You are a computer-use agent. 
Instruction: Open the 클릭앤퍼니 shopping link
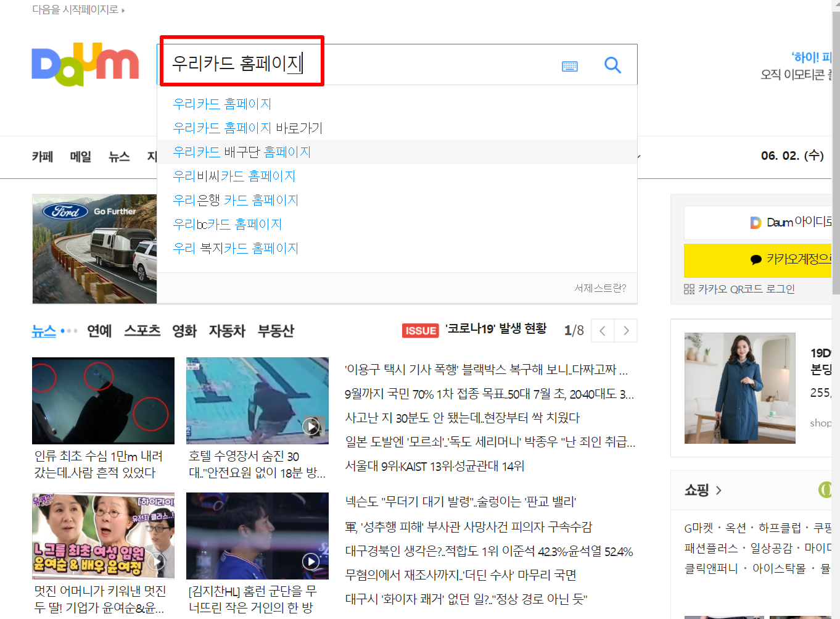click(x=711, y=569)
